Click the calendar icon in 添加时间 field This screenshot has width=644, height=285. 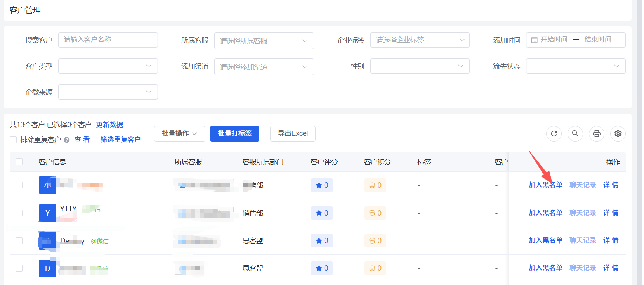pyautogui.click(x=535, y=40)
